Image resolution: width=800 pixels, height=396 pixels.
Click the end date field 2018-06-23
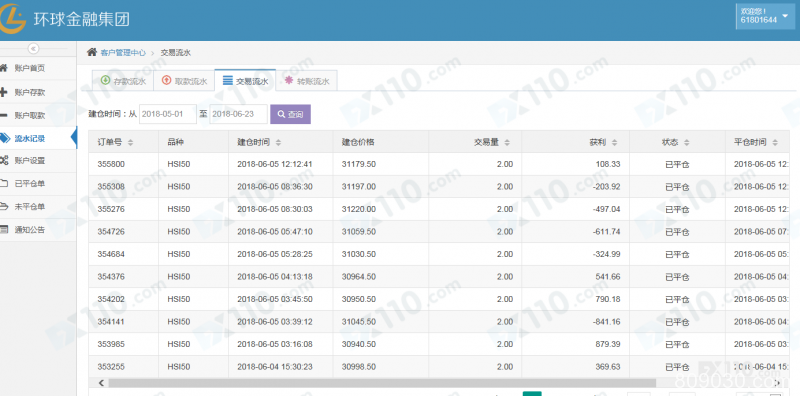point(239,114)
